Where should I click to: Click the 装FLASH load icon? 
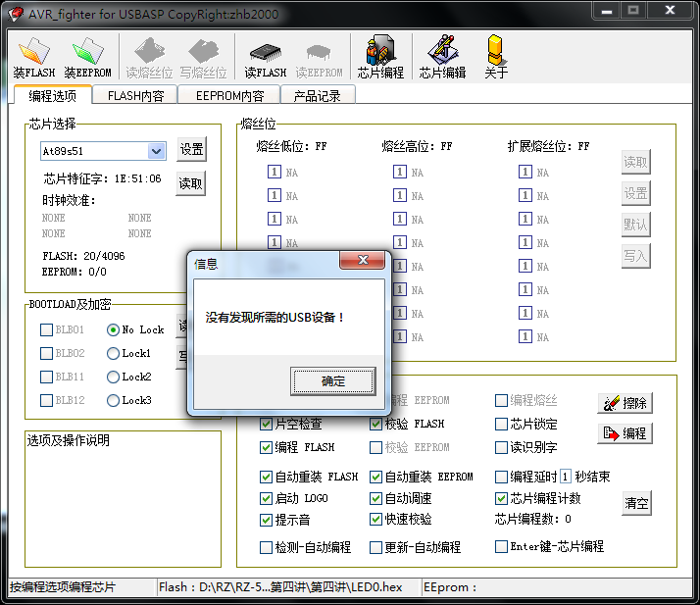coord(34,58)
